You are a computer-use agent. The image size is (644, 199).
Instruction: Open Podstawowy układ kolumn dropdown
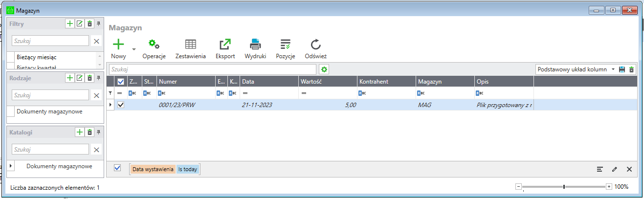click(x=613, y=69)
